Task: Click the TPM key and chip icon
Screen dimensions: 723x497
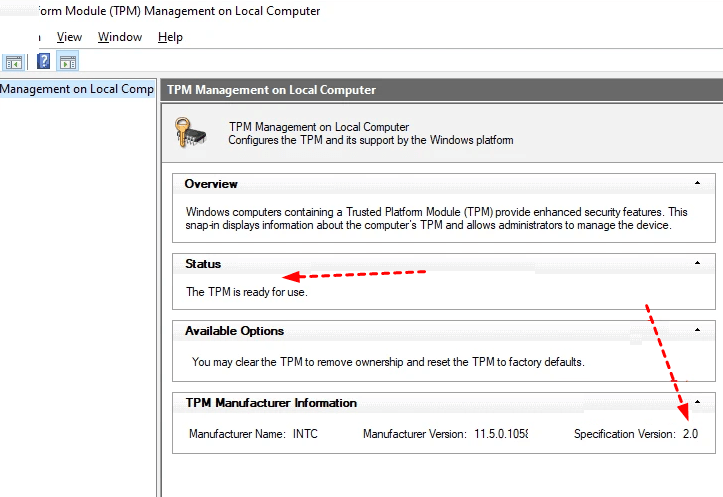Action: (191, 132)
